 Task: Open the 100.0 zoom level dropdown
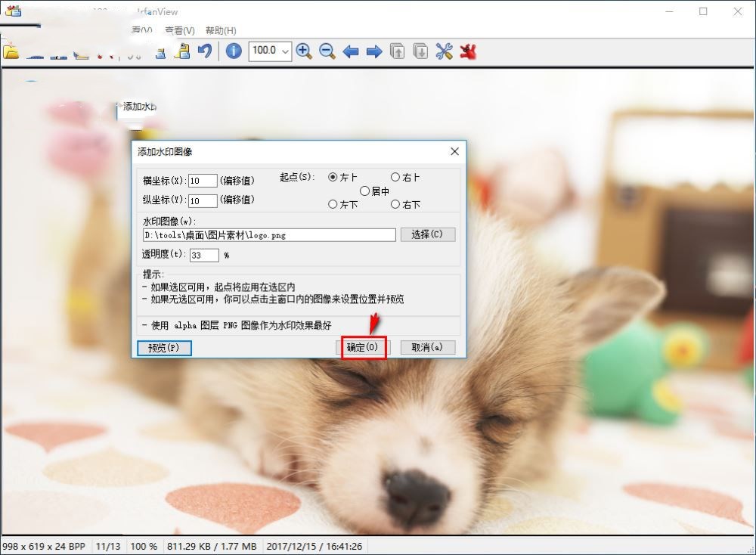pyautogui.click(x=285, y=51)
